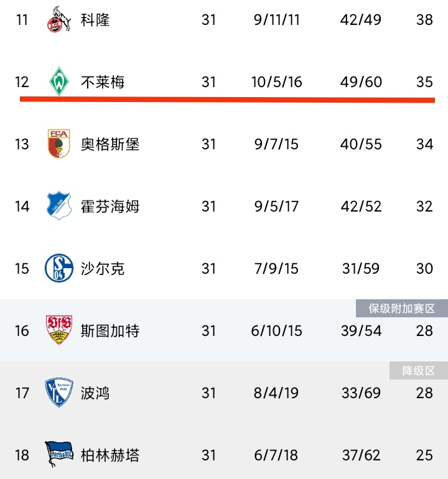Select the 柏林赫塔 team name
This screenshot has width=448, height=479.
click(110, 455)
